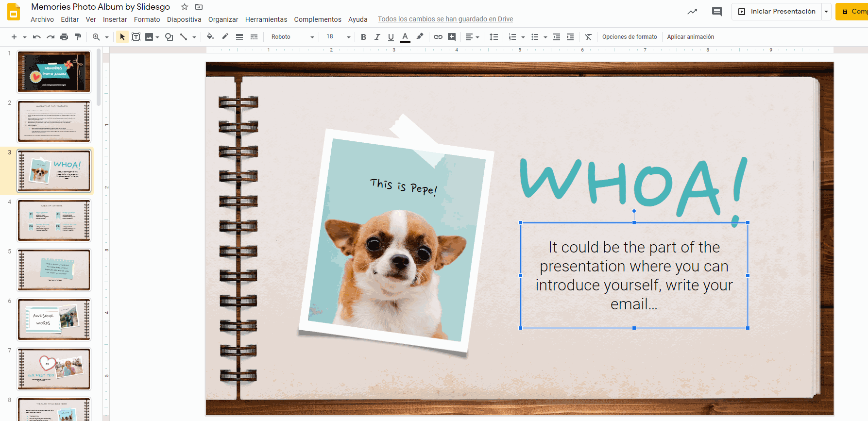868x421 pixels.
Task: Select slide 4 table of contents thumbnail
Action: tap(54, 220)
